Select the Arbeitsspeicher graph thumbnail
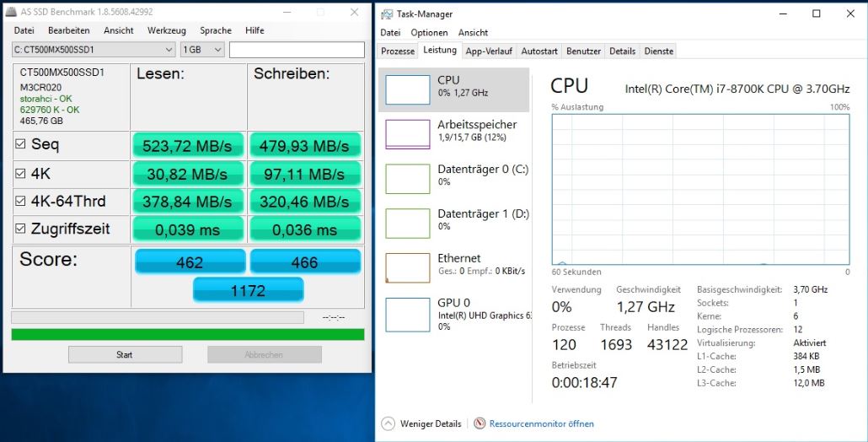 pyautogui.click(x=407, y=135)
